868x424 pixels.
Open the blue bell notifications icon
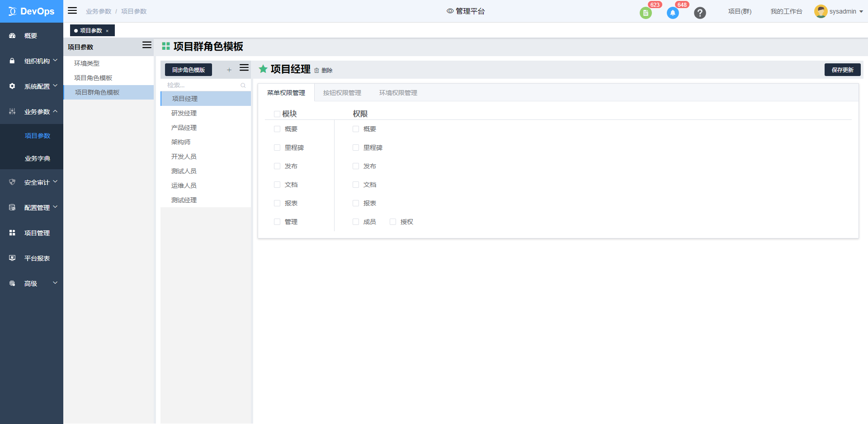(673, 13)
